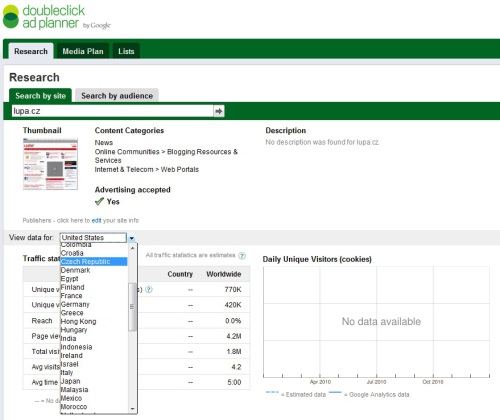Open the Lists tab
The height and width of the screenshot is (420, 500).
(x=126, y=51)
